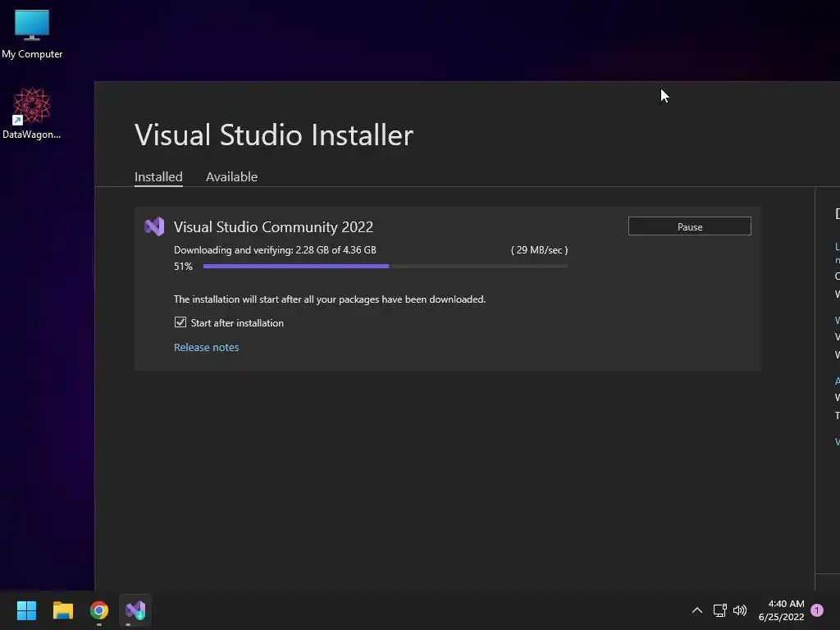
Task: Click the Visual Studio Installer heading
Action: pyautogui.click(x=274, y=135)
